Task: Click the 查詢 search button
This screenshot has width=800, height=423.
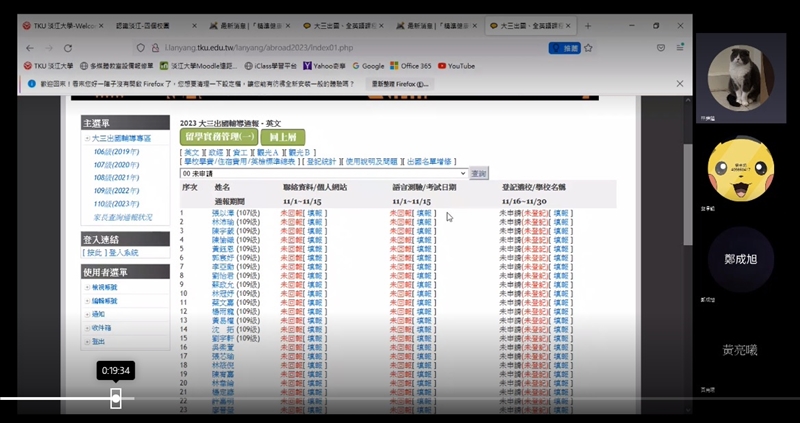Action: (x=478, y=173)
